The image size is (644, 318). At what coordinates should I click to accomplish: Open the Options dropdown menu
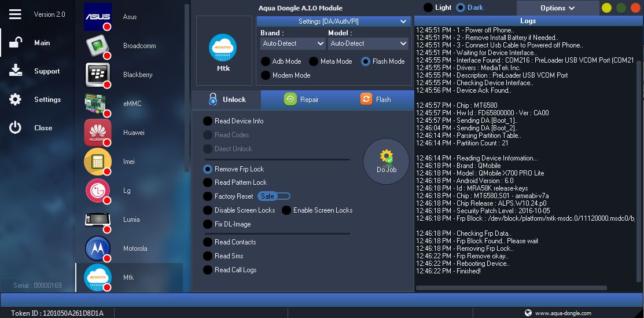click(x=557, y=8)
